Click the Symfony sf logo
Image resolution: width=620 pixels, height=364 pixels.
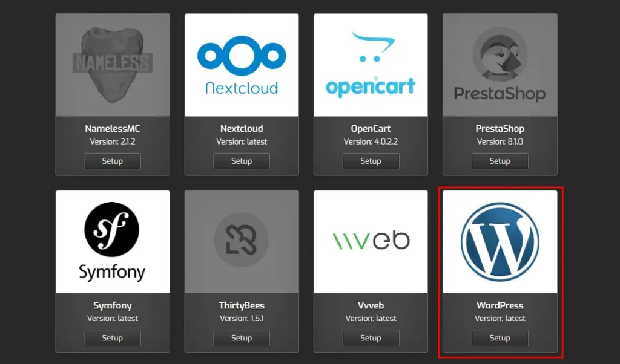[113, 242]
